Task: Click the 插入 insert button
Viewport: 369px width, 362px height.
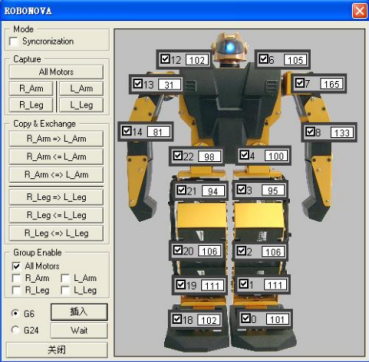Action: [x=79, y=312]
